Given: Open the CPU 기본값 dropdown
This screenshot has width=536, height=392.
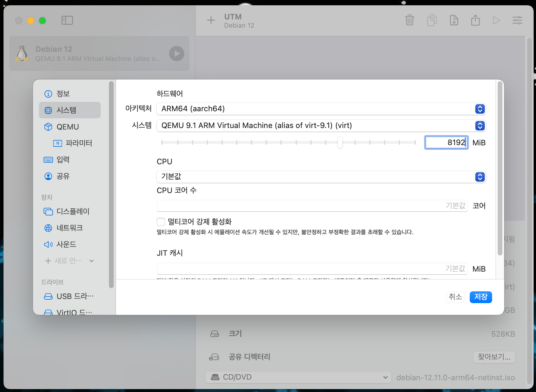Looking at the screenshot, I should pyautogui.click(x=321, y=177).
